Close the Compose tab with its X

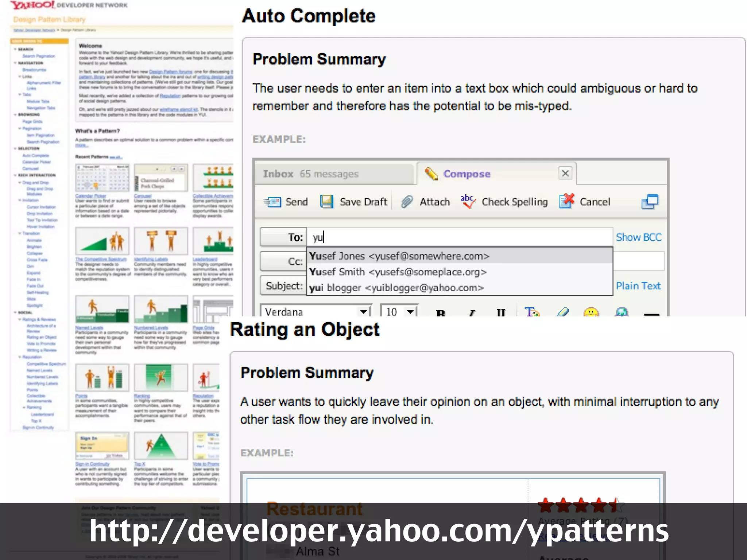point(565,173)
